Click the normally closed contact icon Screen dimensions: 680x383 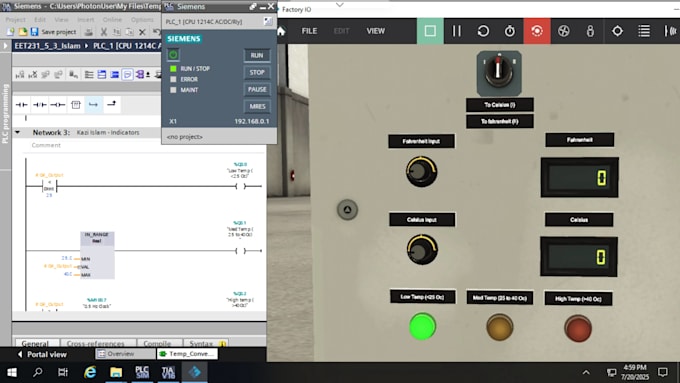[x=39, y=105]
